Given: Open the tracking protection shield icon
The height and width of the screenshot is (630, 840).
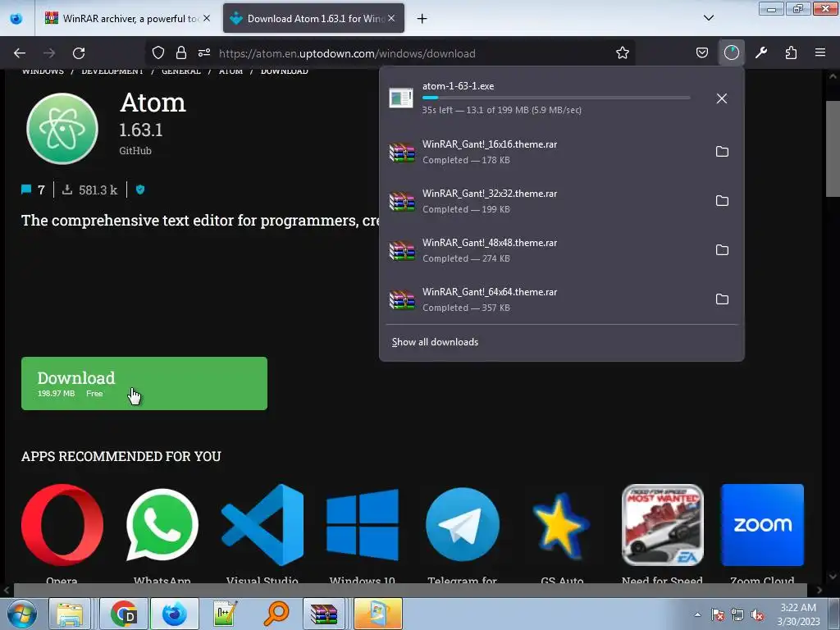Looking at the screenshot, I should click(158, 52).
